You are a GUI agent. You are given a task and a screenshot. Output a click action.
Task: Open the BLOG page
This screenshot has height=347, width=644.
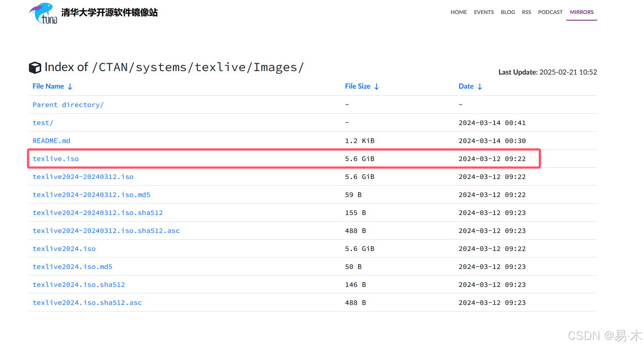click(508, 12)
